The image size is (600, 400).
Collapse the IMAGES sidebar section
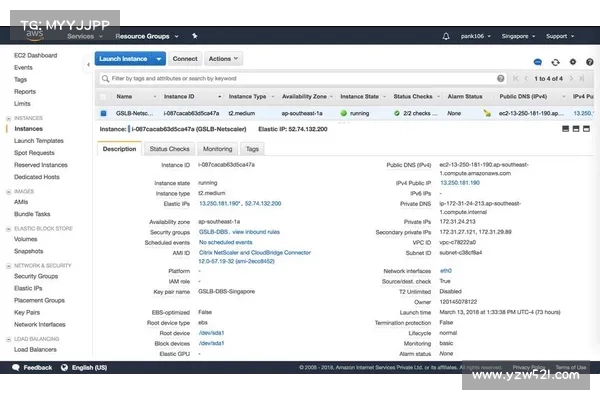point(8,192)
